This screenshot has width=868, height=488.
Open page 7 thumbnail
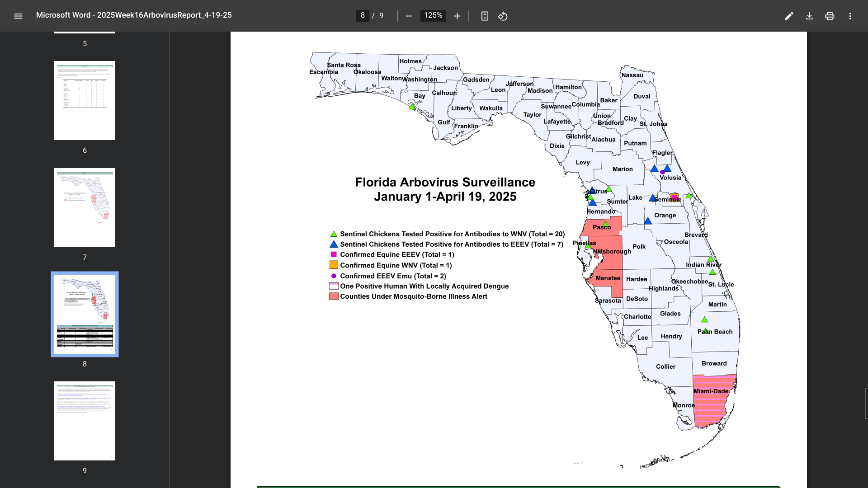[x=85, y=207]
